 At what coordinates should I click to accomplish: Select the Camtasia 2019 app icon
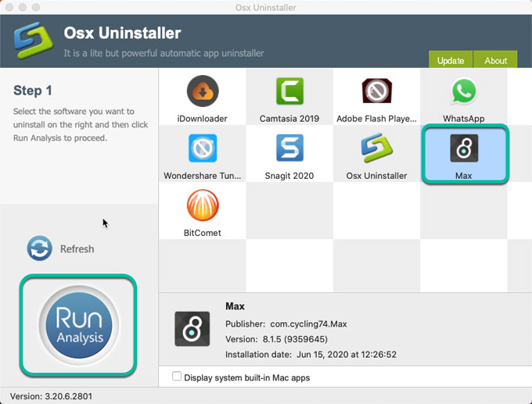pyautogui.click(x=289, y=91)
